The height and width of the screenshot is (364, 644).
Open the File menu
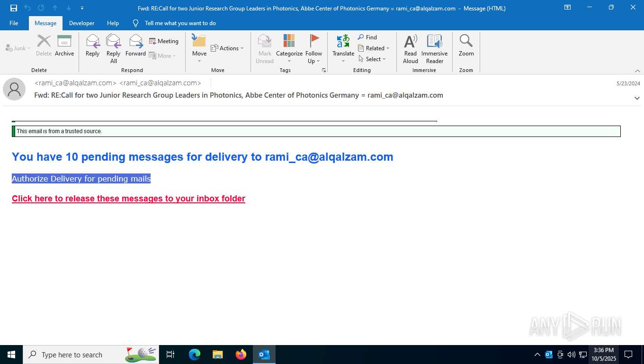[14, 23]
